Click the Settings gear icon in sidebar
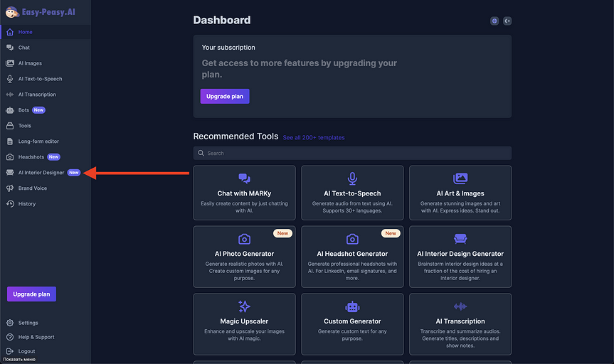The height and width of the screenshot is (364, 614). coord(10,323)
